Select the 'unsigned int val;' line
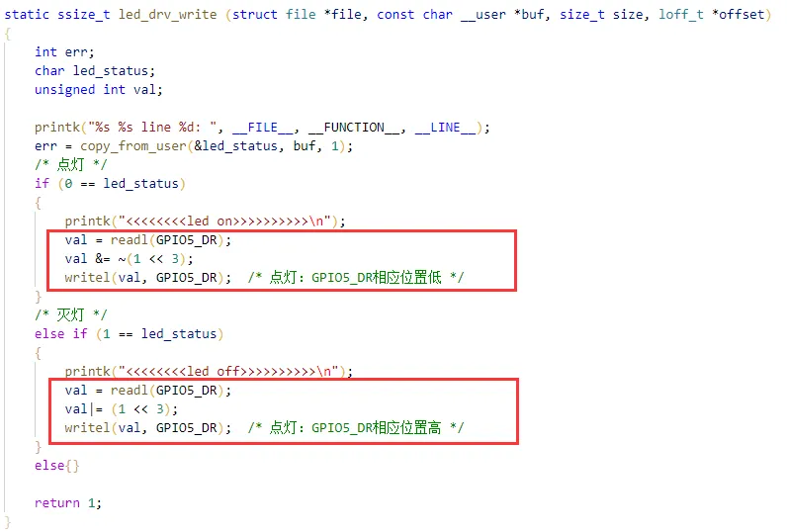This screenshot has width=787, height=532. (99, 90)
